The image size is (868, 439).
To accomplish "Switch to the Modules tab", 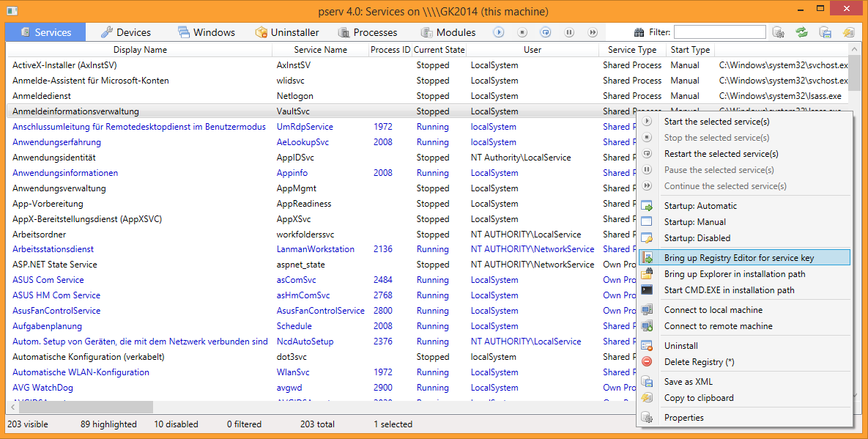I will pyautogui.click(x=448, y=32).
